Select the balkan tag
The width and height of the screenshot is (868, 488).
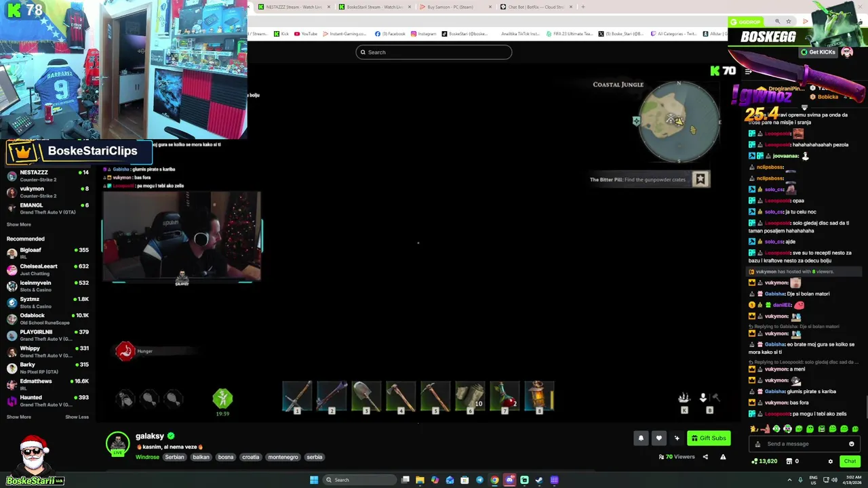(201, 457)
